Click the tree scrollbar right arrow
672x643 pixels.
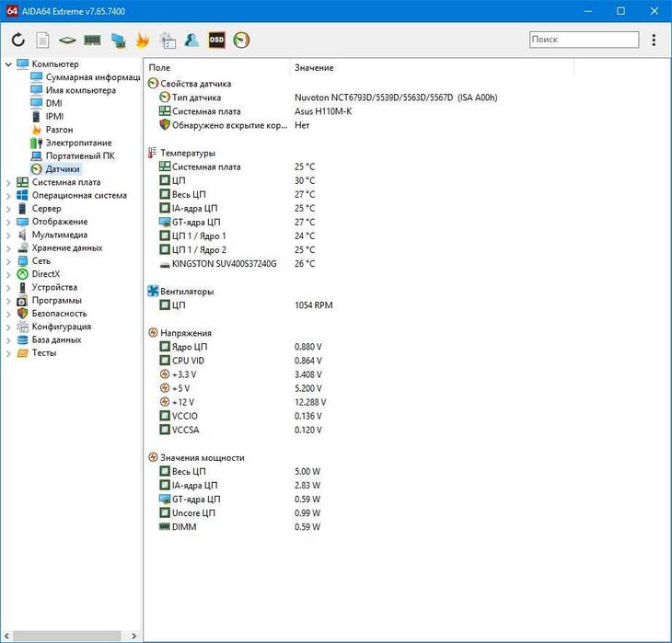point(133,637)
